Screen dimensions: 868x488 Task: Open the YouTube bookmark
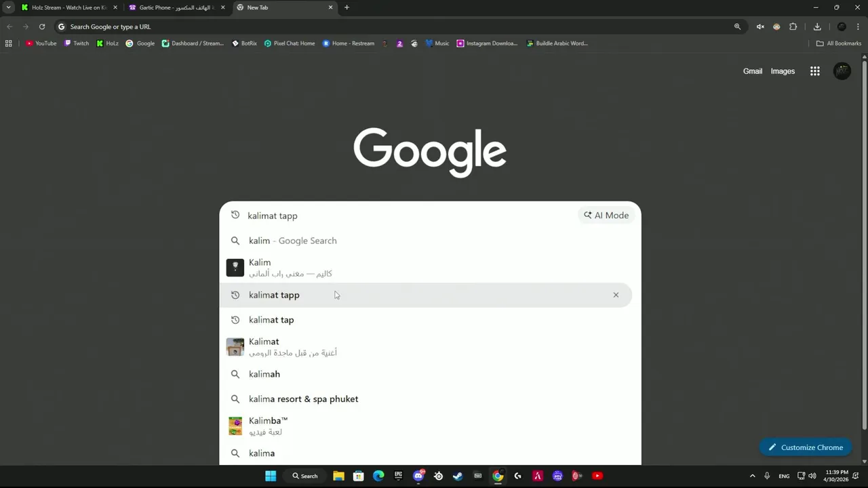coord(41,43)
